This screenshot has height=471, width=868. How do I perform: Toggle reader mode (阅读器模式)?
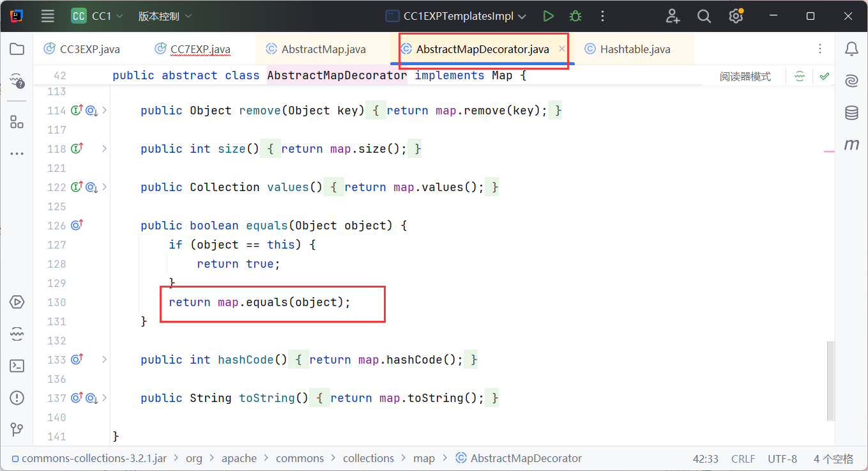pyautogui.click(x=745, y=77)
